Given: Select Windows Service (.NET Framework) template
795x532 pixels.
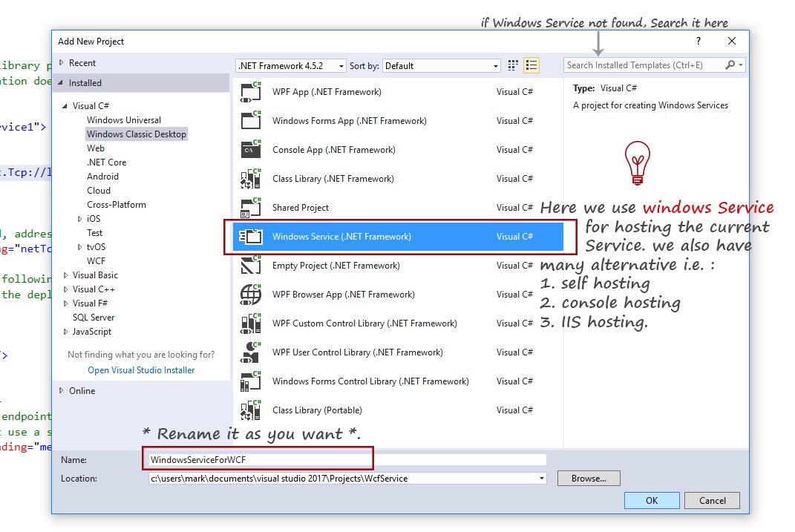Looking at the screenshot, I should click(398, 237).
